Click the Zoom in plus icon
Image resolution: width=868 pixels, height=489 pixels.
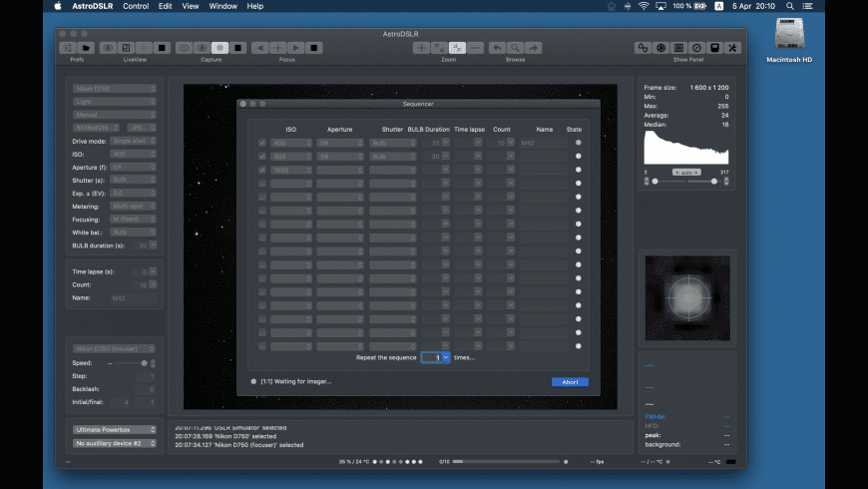pyautogui.click(x=421, y=48)
